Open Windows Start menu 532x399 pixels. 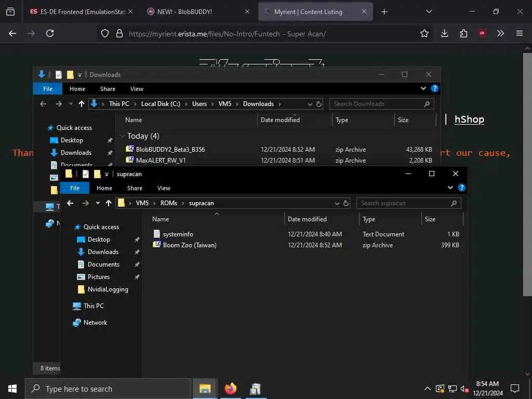(12, 389)
